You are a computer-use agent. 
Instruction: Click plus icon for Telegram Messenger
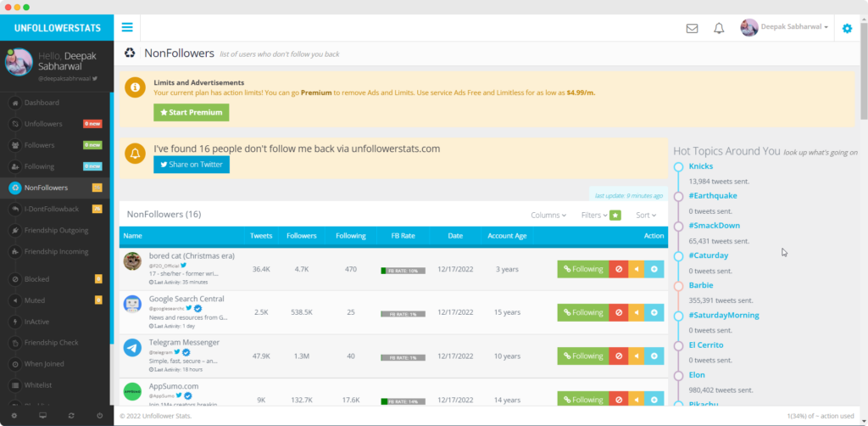click(654, 356)
